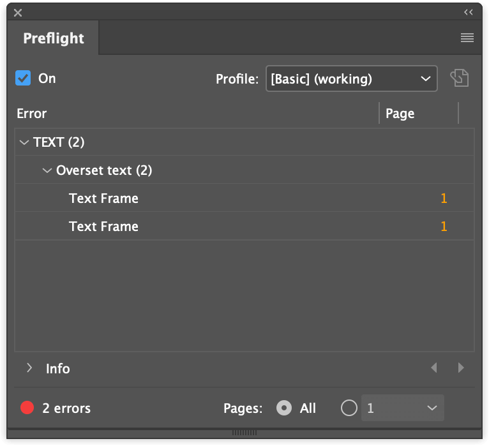Go to the previous error info arrow

click(434, 368)
